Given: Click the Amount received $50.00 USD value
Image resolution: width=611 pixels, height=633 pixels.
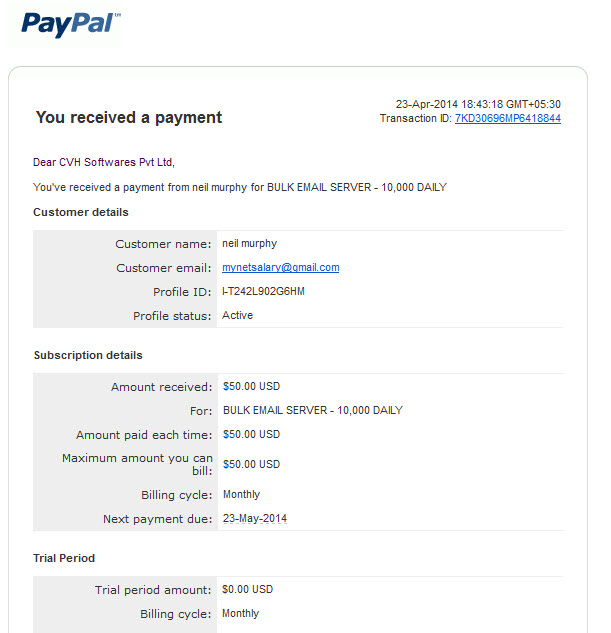Looking at the screenshot, I should click(x=251, y=386).
